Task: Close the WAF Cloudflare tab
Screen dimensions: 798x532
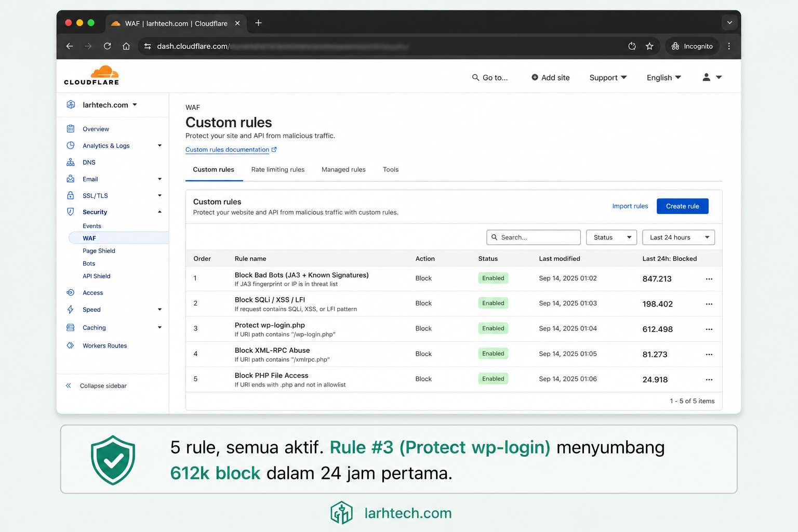Action: [237, 23]
